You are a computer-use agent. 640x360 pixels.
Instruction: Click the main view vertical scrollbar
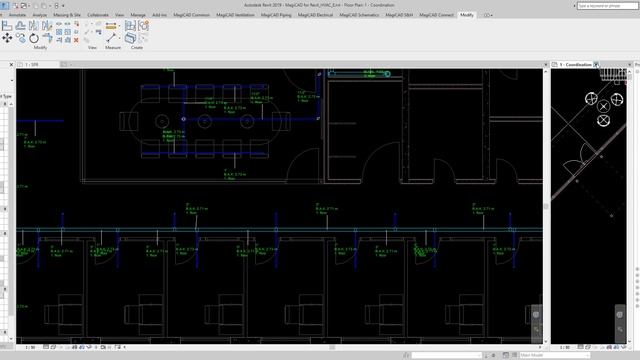(546, 206)
